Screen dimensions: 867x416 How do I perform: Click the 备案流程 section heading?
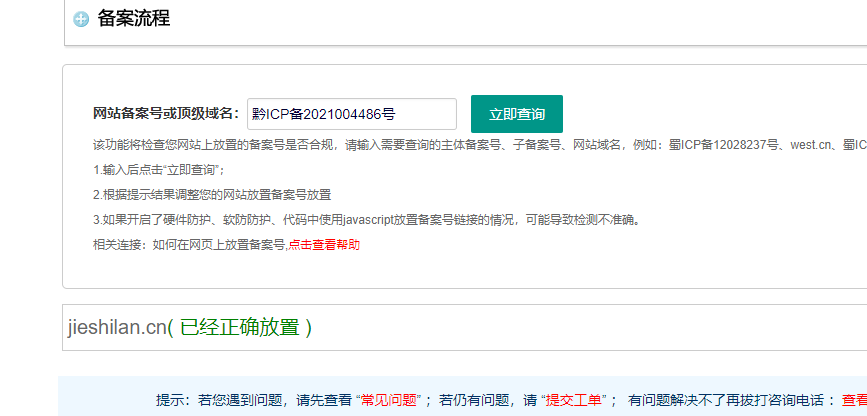click(x=133, y=18)
